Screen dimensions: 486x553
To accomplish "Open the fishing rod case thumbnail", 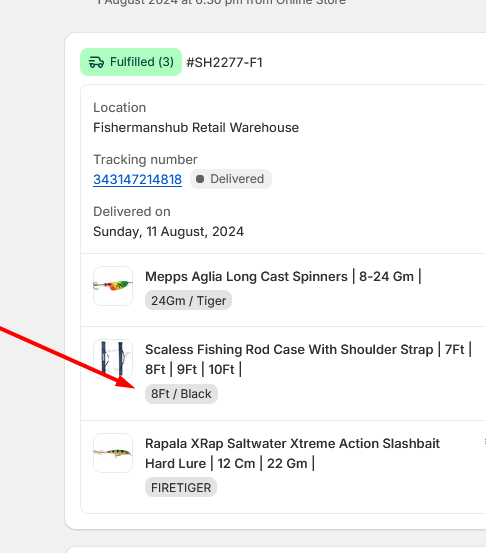I will click(113, 359).
